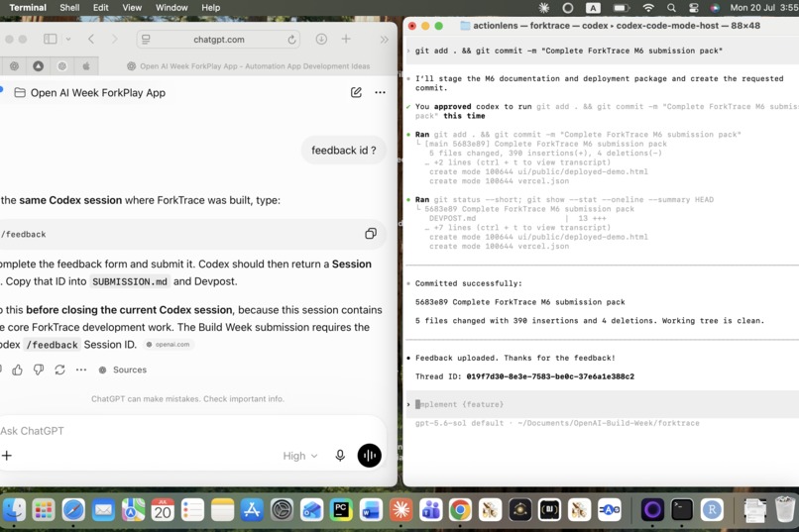
Task: Open Spotlight search
Action: click(671, 8)
